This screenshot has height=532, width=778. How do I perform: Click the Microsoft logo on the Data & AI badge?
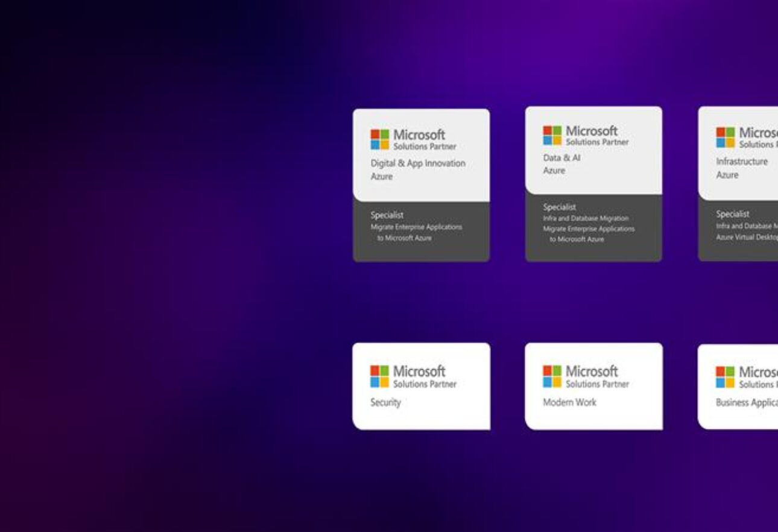pyautogui.click(x=552, y=136)
